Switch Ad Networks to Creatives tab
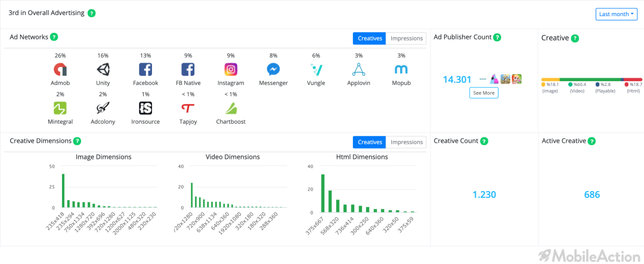 [x=370, y=38]
